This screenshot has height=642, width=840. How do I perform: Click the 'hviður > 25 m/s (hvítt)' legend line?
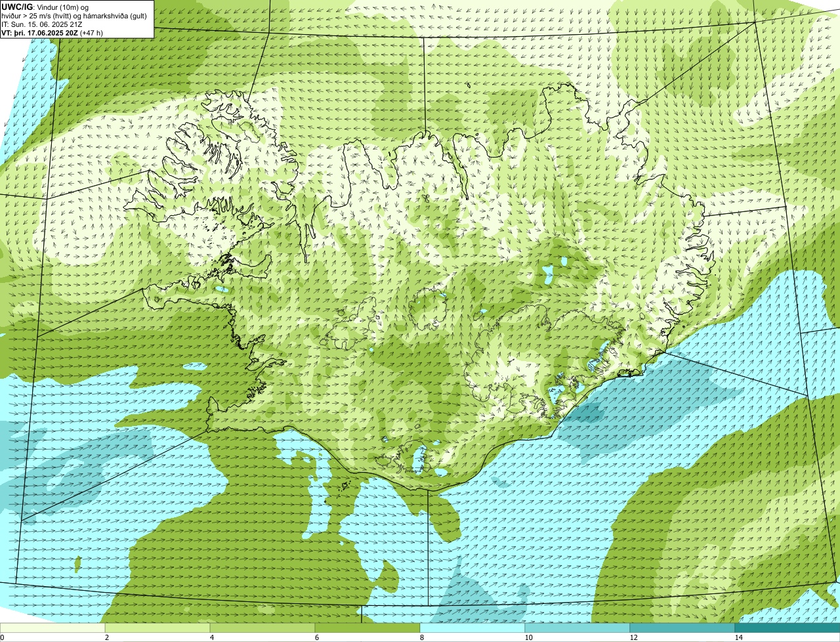pos(75,16)
